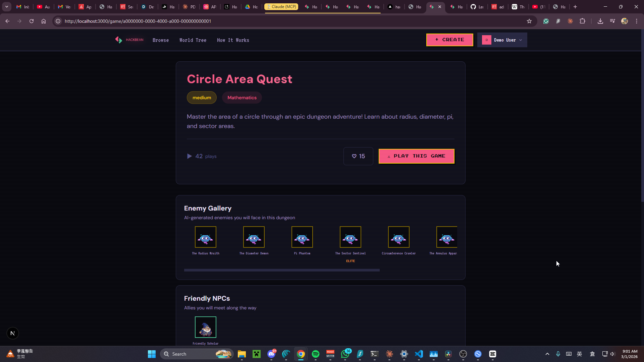
Task: Click the Next.js dev tools badge
Action: point(13,333)
